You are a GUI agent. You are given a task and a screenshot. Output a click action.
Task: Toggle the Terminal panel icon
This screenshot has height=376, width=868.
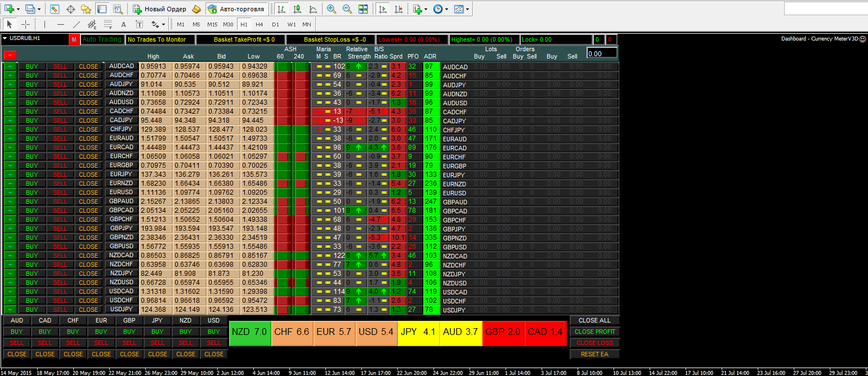pyautogui.click(x=102, y=9)
